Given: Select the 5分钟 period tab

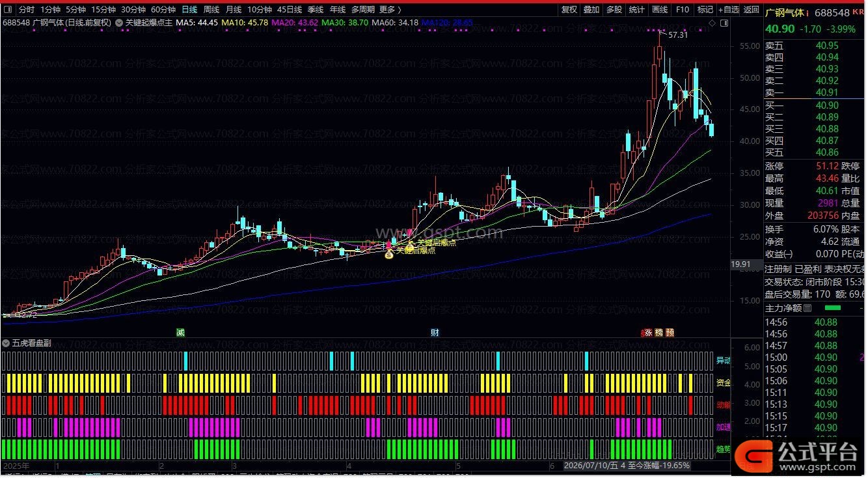Looking at the screenshot, I should [76, 10].
